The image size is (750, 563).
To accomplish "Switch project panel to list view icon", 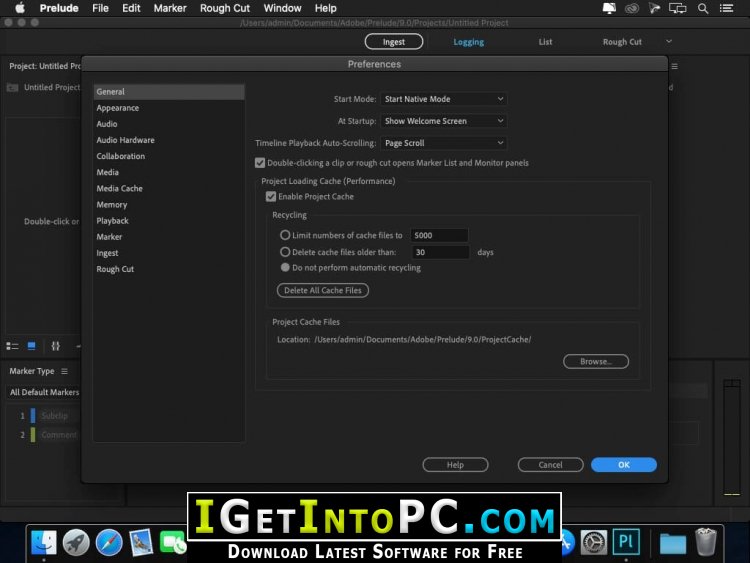I will 12,346.
